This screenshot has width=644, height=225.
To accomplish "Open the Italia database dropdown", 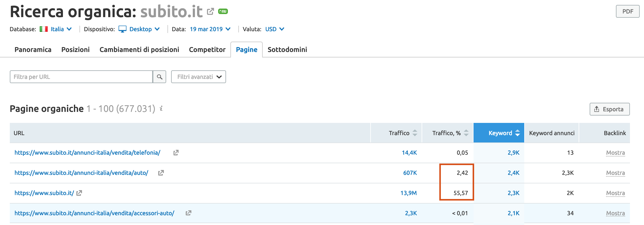I will 61,29.
